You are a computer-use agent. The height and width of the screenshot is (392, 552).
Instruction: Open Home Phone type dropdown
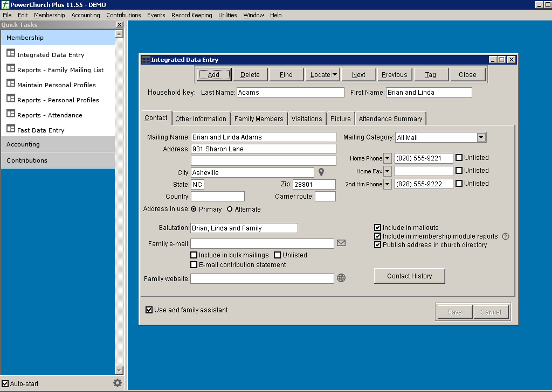point(387,158)
